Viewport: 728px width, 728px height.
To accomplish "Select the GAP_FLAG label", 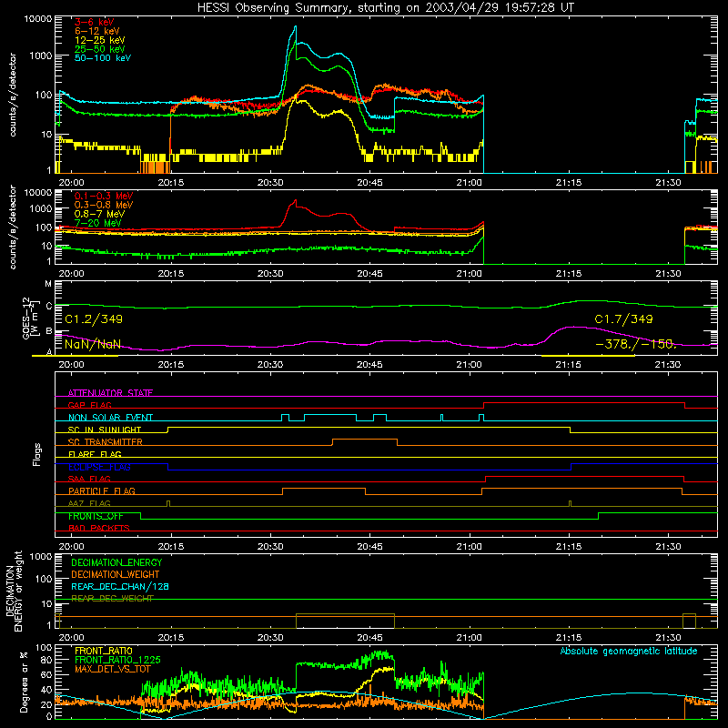I will click(89, 405).
